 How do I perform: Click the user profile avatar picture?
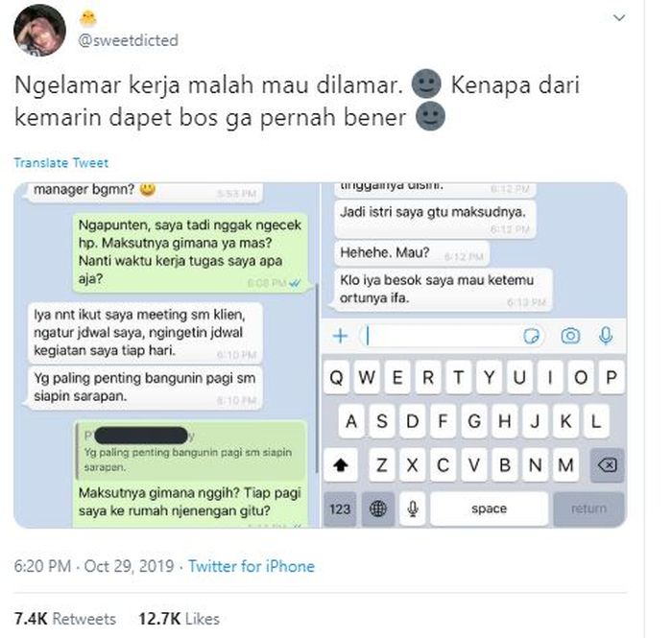click(x=39, y=31)
